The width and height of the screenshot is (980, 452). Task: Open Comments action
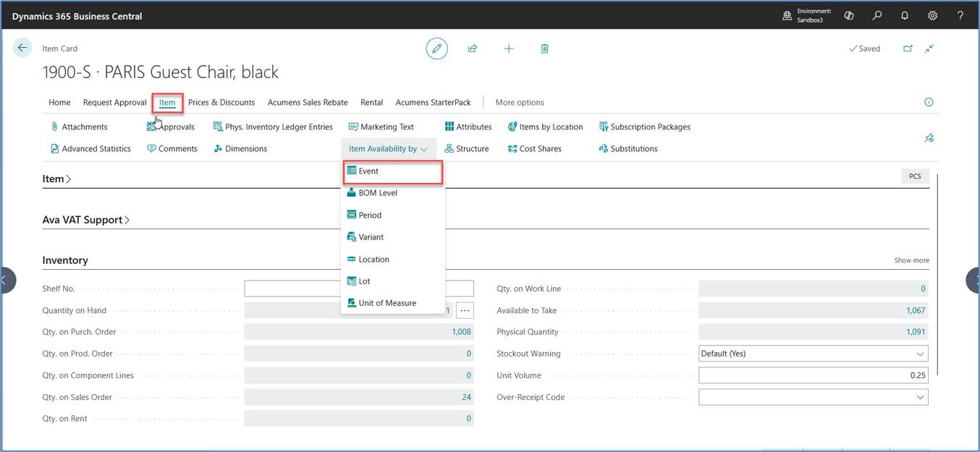click(172, 148)
